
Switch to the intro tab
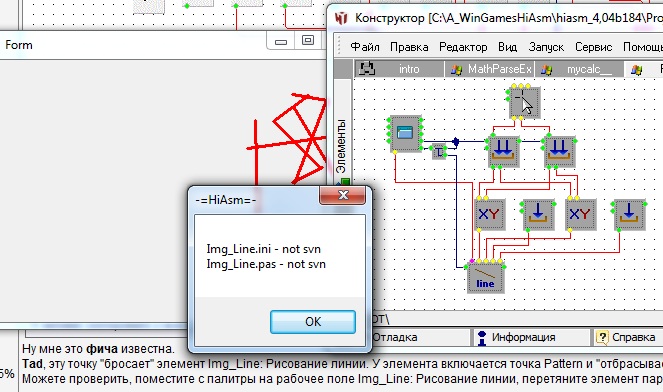[399, 69]
